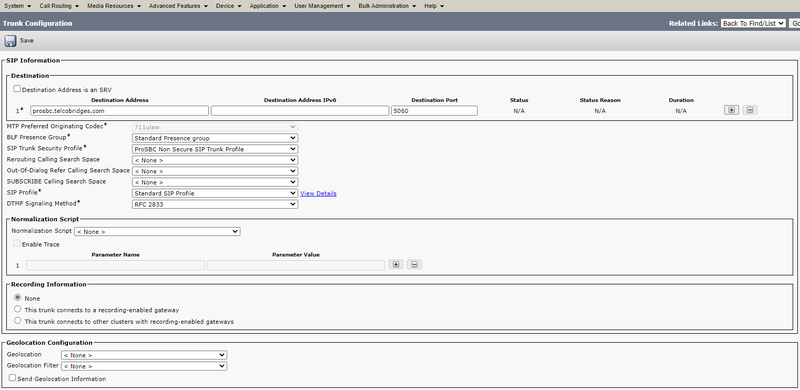Image resolution: width=800 pixels, height=390 pixels.
Task: Open the Device menu
Action: tap(229, 6)
